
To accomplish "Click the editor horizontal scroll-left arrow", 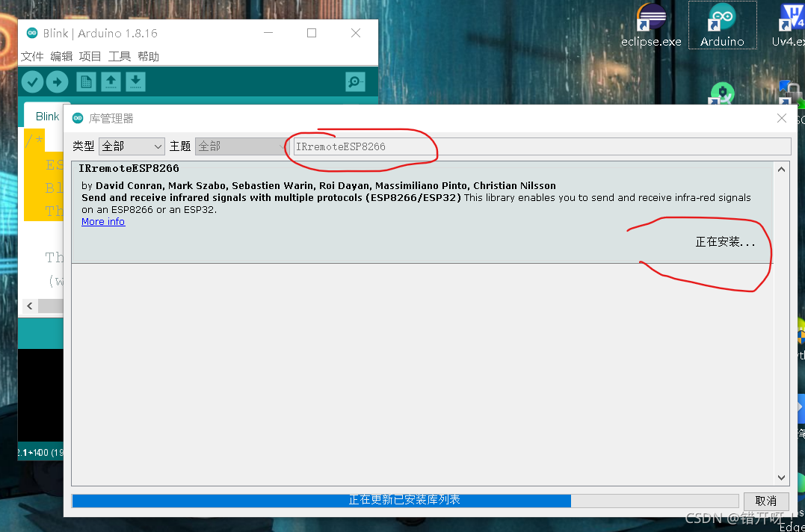I will click(30, 306).
